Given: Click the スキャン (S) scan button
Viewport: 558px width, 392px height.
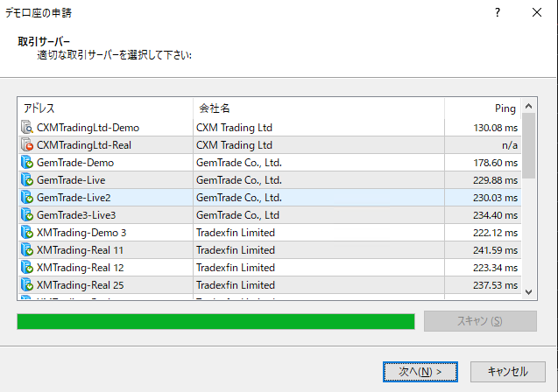Looking at the screenshot, I should 480,321.
